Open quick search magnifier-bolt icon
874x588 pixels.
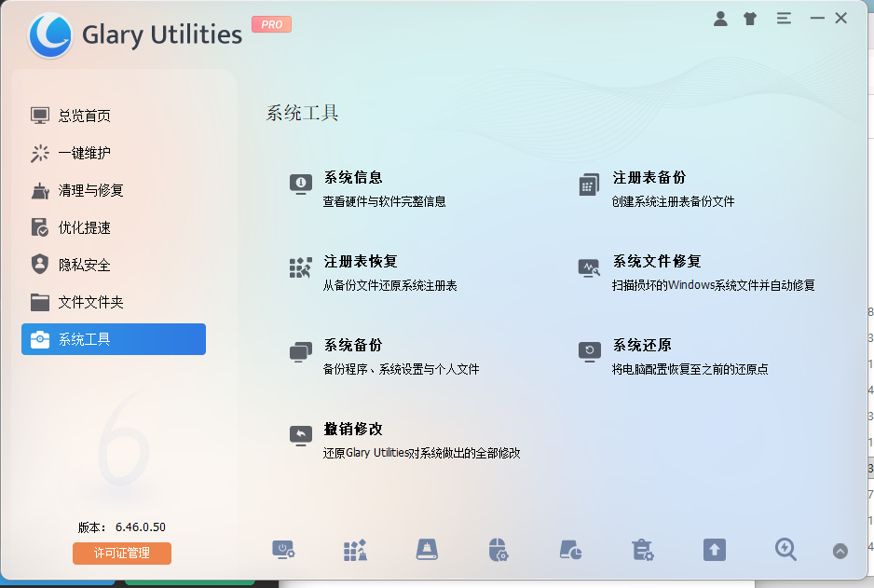(x=785, y=550)
